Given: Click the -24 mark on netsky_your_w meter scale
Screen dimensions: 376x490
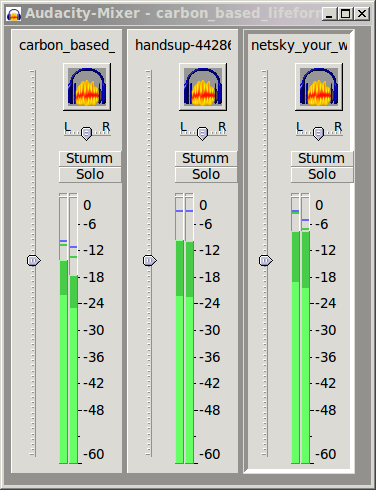Looking at the screenshot, I should click(x=326, y=303).
